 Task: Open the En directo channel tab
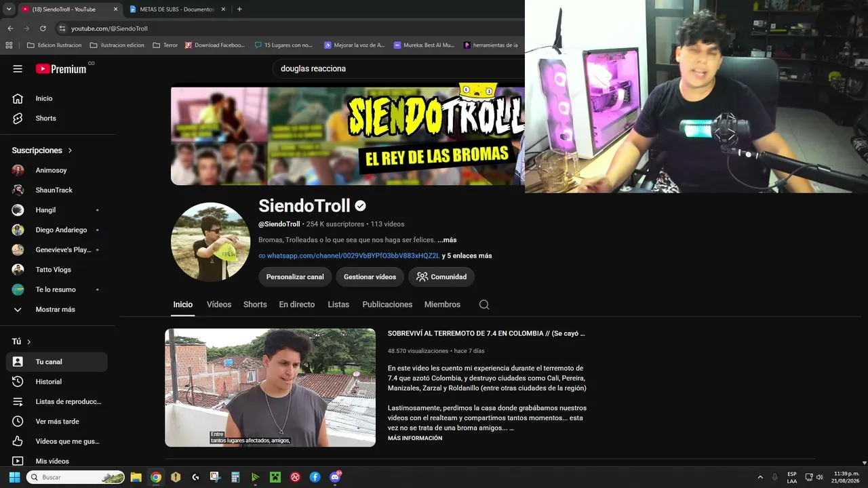coord(297,304)
